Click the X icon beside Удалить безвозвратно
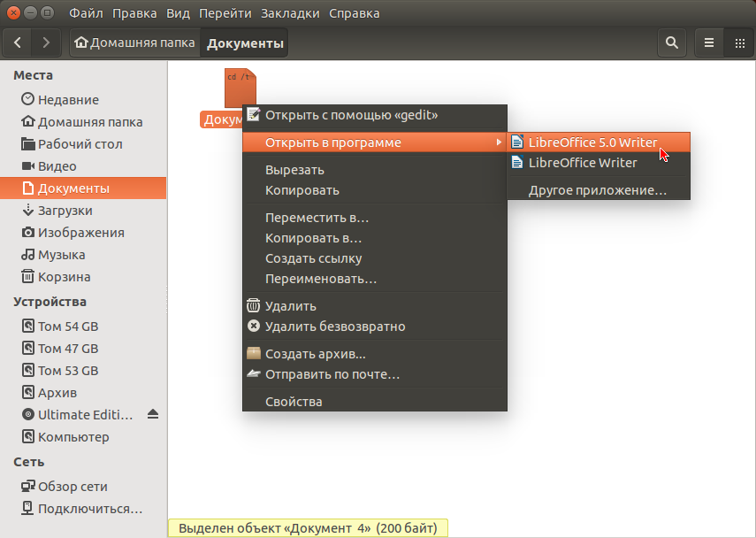The width and height of the screenshot is (756, 538). tap(254, 326)
